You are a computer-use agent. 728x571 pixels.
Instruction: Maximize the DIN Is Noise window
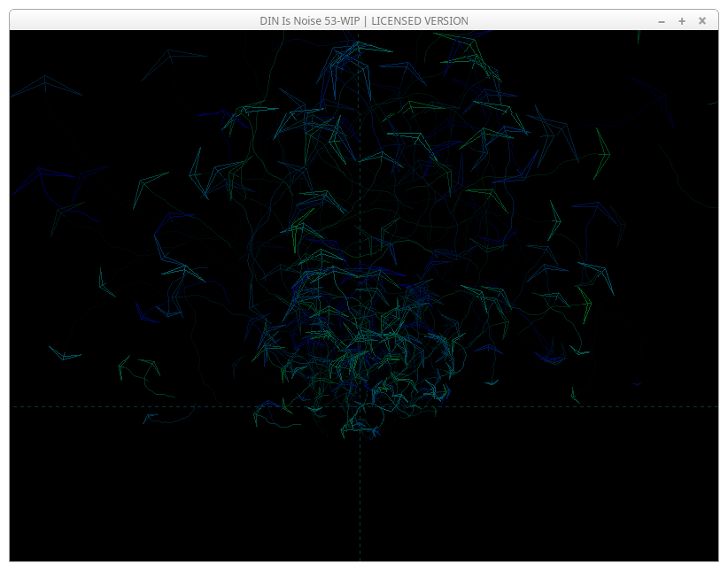tap(682, 20)
